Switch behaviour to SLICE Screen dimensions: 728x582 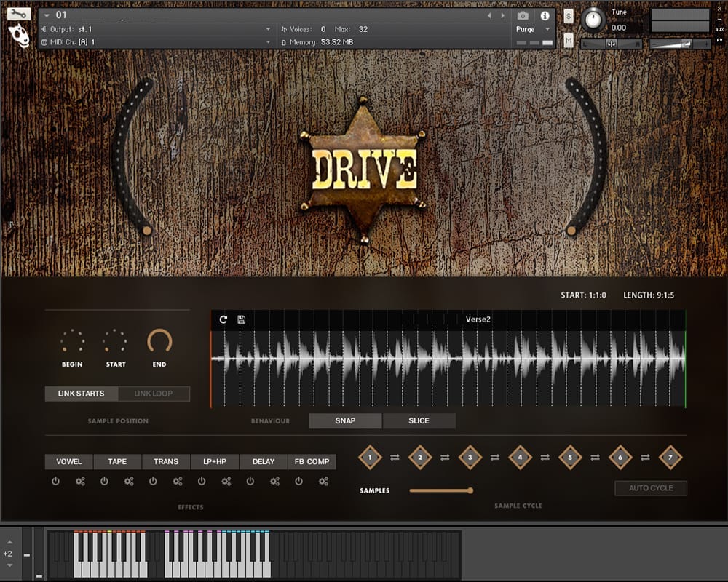[419, 420]
